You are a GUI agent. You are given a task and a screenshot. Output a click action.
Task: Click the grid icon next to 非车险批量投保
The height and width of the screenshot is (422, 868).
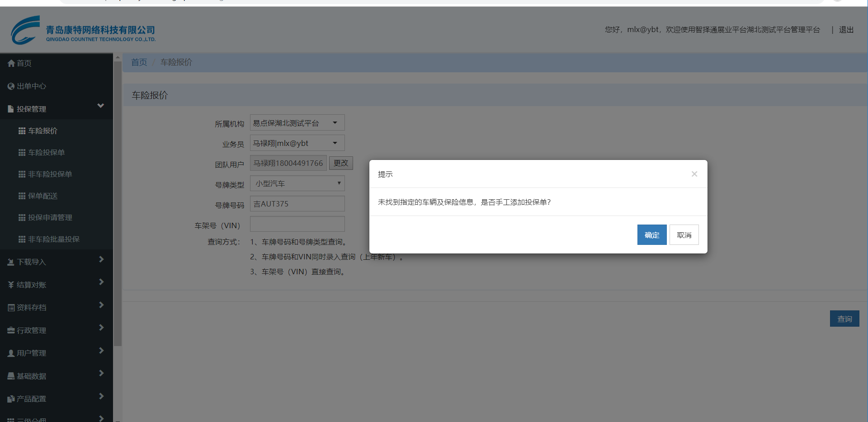tap(22, 239)
